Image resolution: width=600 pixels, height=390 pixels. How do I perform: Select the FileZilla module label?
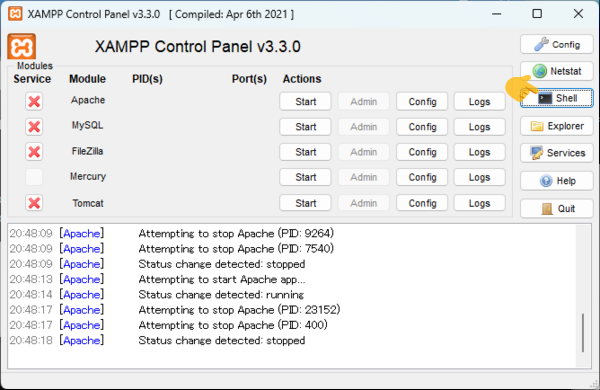tap(87, 151)
